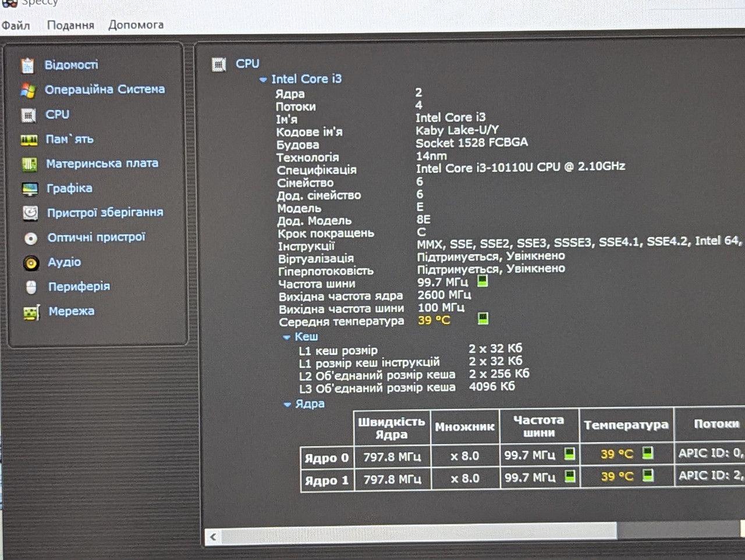Click the 2600 МГц core frequency value
This screenshot has width=745, height=560.
444,295
